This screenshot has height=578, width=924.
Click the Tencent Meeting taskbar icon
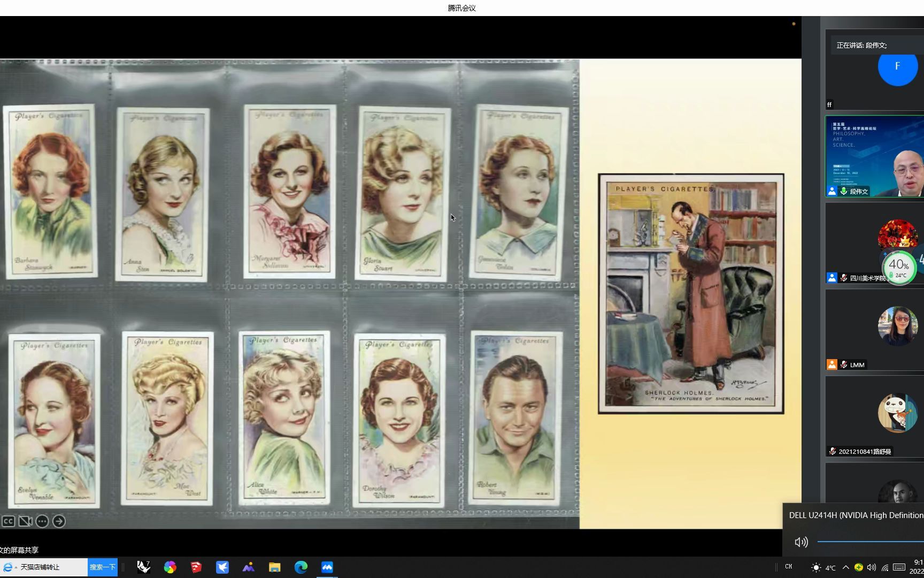tap(327, 567)
